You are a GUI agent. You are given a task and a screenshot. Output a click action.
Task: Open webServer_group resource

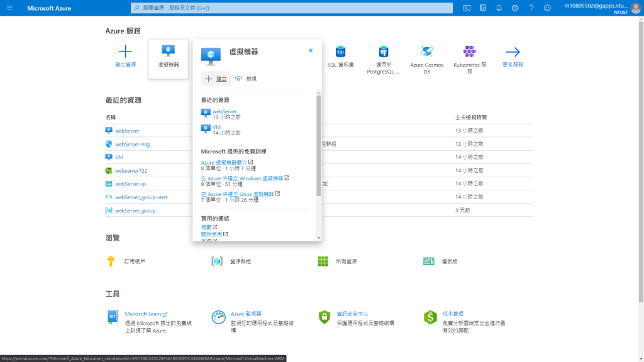coord(135,211)
